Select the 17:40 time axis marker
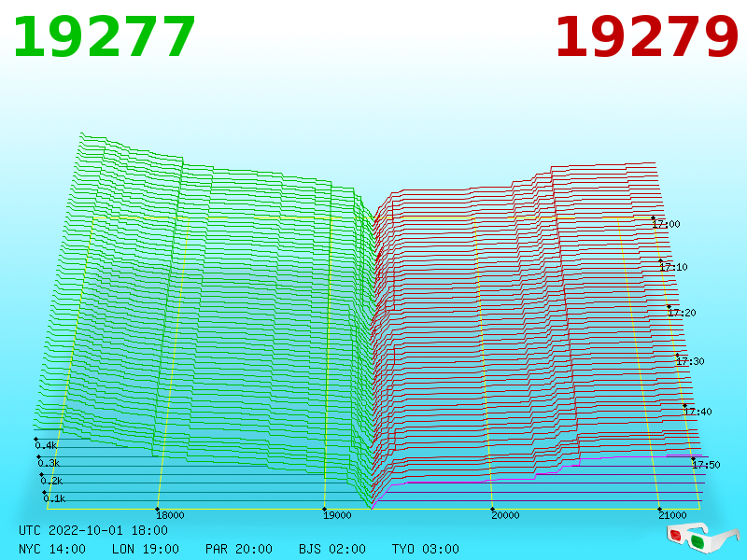 (x=698, y=412)
